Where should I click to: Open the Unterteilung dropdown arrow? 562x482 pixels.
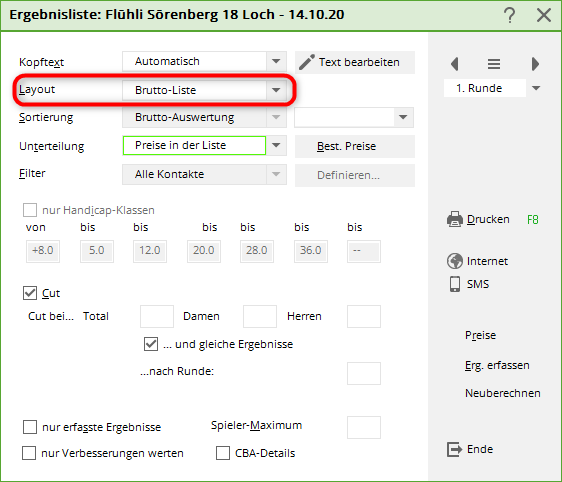[x=276, y=145]
